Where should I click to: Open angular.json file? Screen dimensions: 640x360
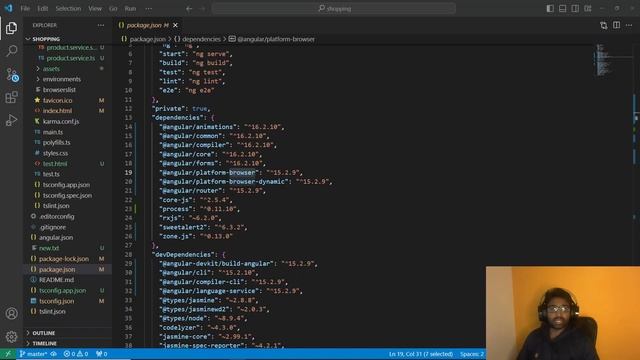pyautogui.click(x=67, y=238)
